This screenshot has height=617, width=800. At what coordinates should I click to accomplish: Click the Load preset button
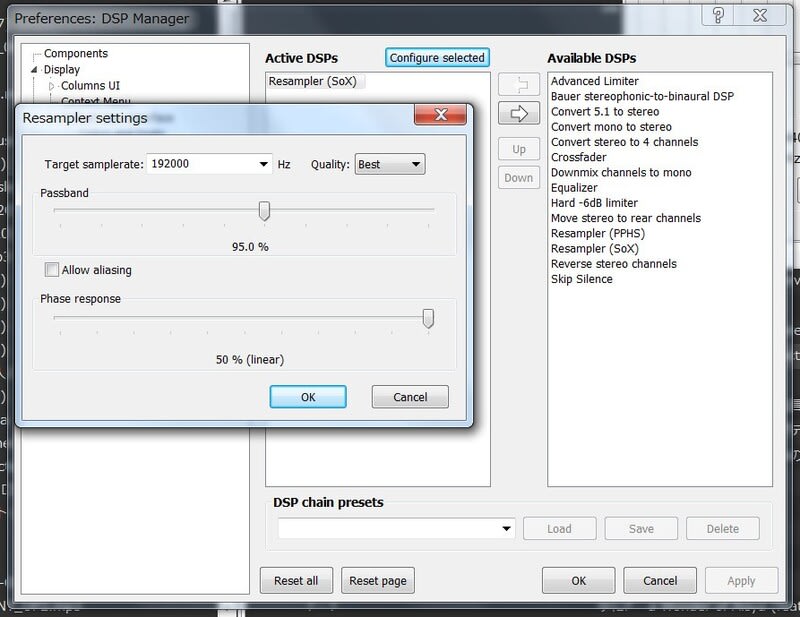559,529
